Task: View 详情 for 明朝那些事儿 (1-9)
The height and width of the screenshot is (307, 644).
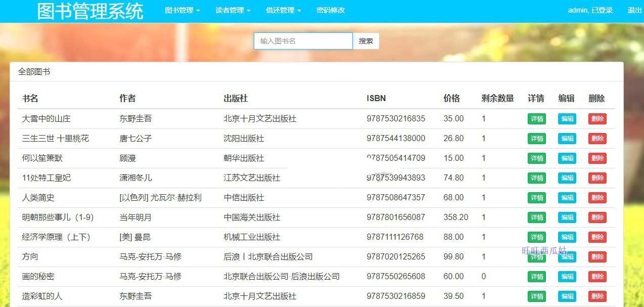Action: [x=536, y=217]
